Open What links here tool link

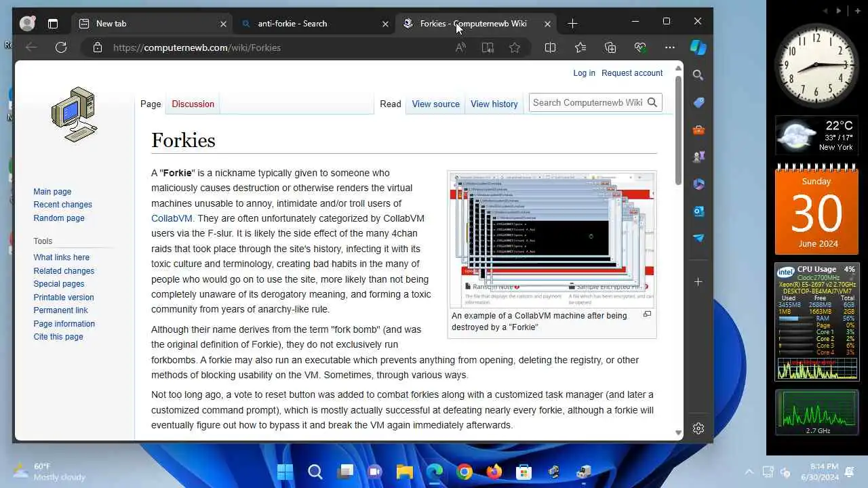pos(61,258)
